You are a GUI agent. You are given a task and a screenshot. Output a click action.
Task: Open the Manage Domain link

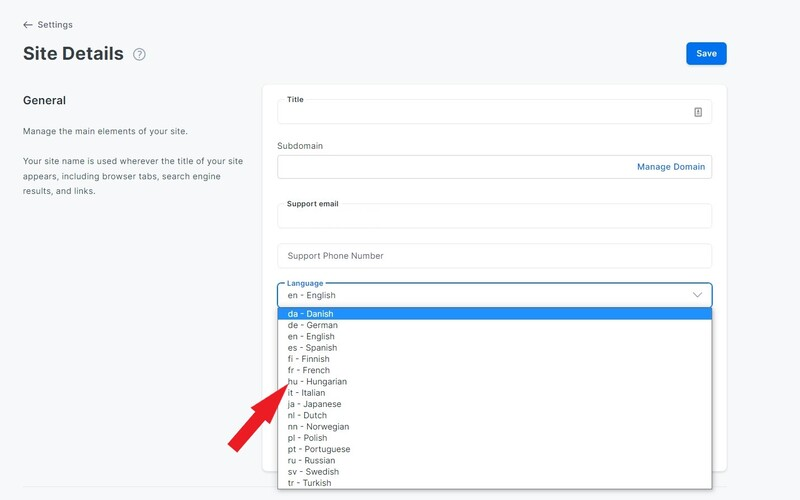point(671,167)
